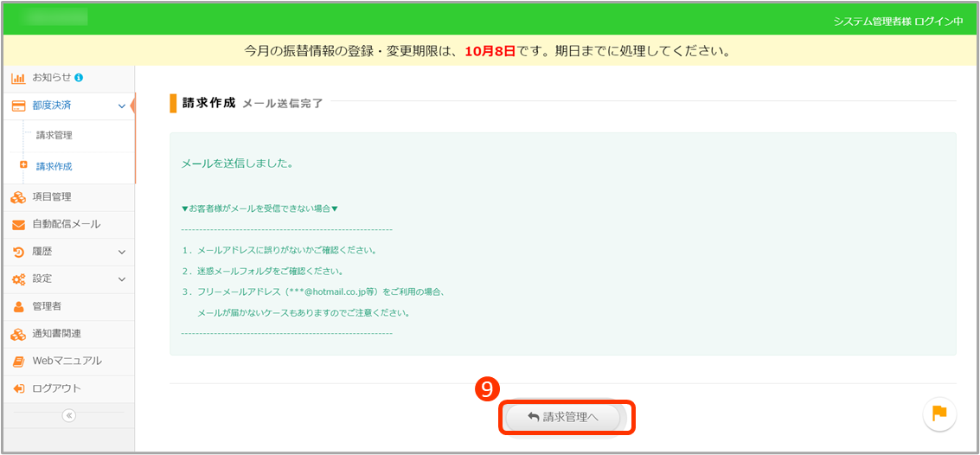Open the 通知書関連 menu item
Viewport: 980px width, 455px height.
pos(56,334)
